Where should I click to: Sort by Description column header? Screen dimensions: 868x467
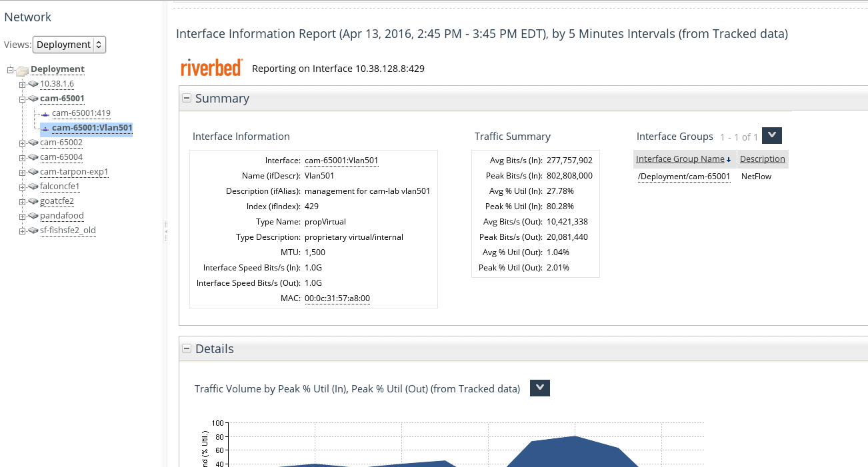pos(763,159)
